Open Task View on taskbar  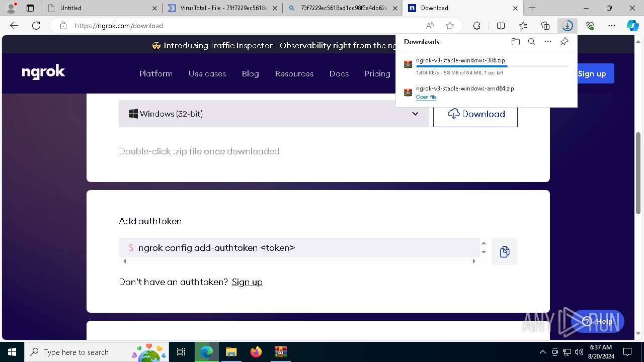pos(181,352)
